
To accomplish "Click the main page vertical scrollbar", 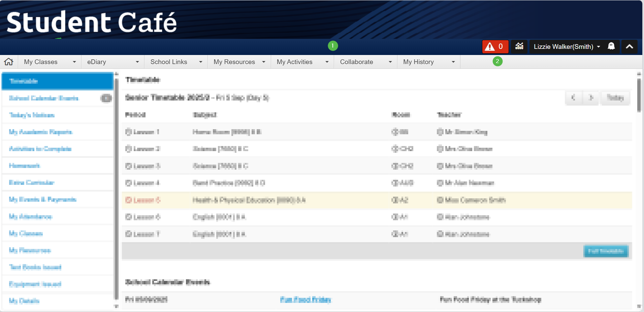I will click(x=639, y=95).
